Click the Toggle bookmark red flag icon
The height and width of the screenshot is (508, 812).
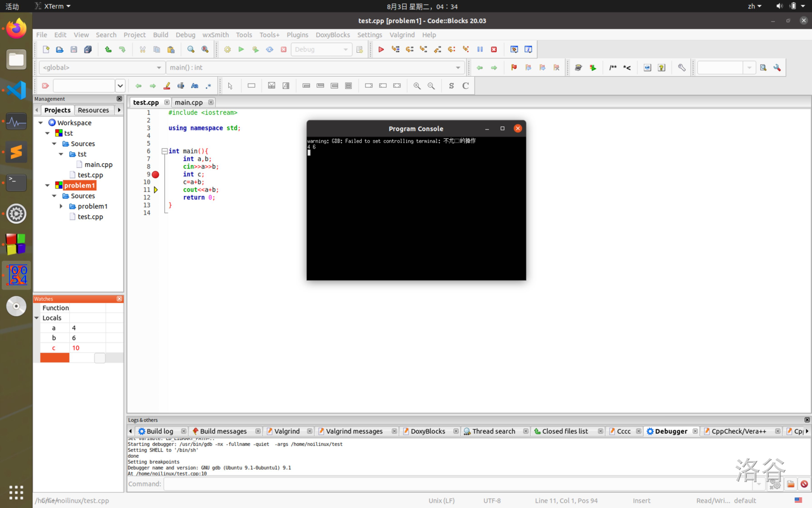[x=514, y=68]
